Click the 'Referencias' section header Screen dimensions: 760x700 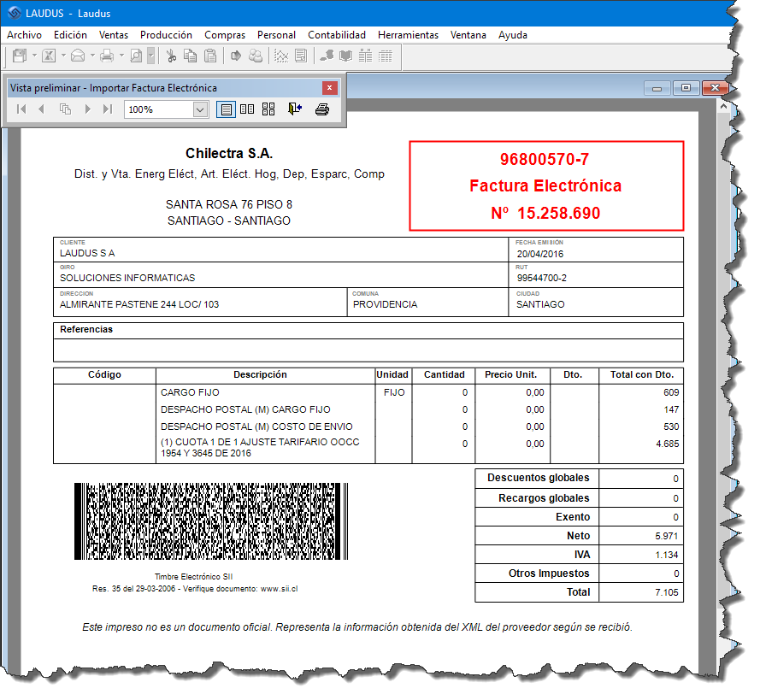(86, 329)
